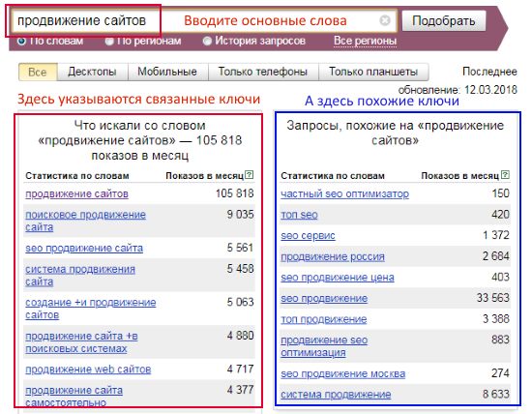Image resolution: width=532 pixels, height=414 pixels.
Task: Open the продвижение россия link
Action: 333,256
